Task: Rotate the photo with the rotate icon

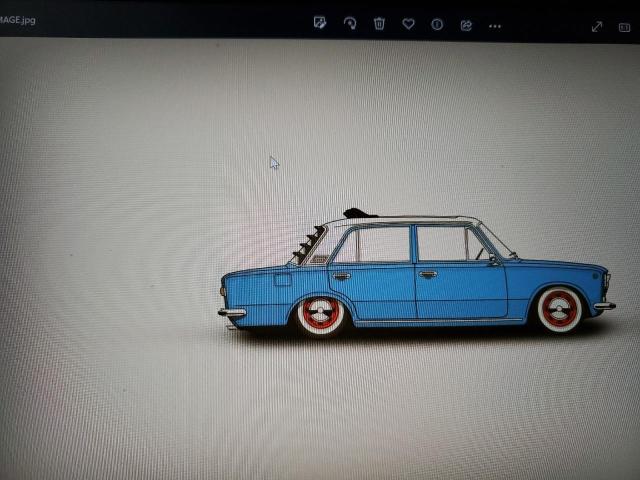Action: pos(350,23)
